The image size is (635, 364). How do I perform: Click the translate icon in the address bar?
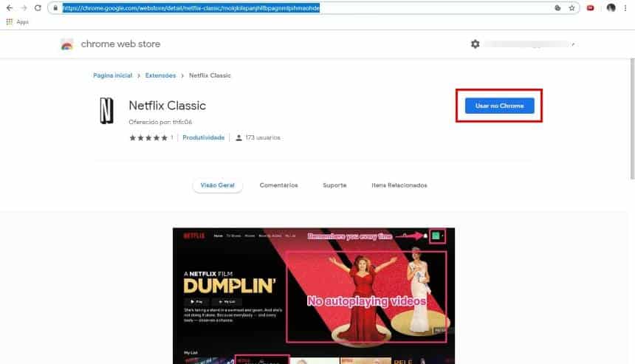coord(557,8)
